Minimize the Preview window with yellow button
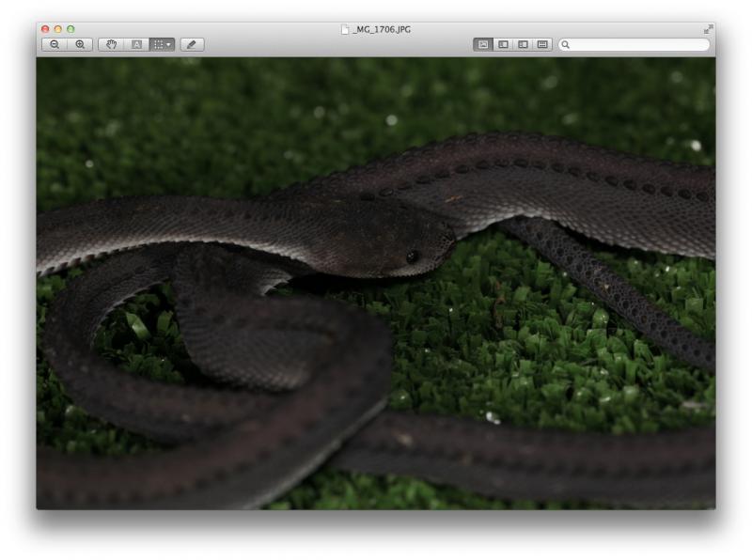The width and height of the screenshot is (752, 560). [x=57, y=29]
